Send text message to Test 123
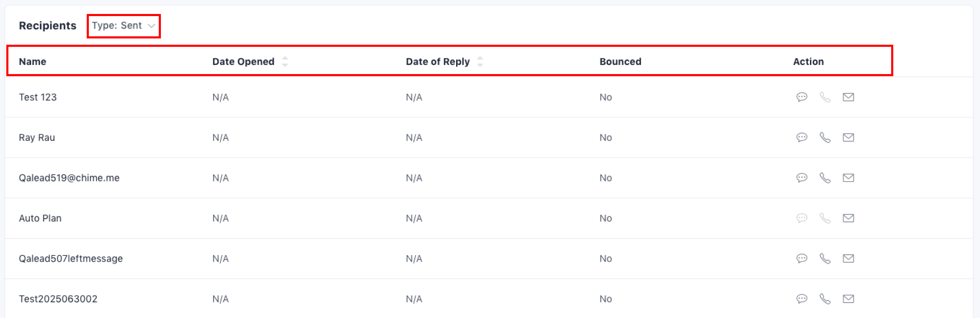The height and width of the screenshot is (318, 980). 802,97
